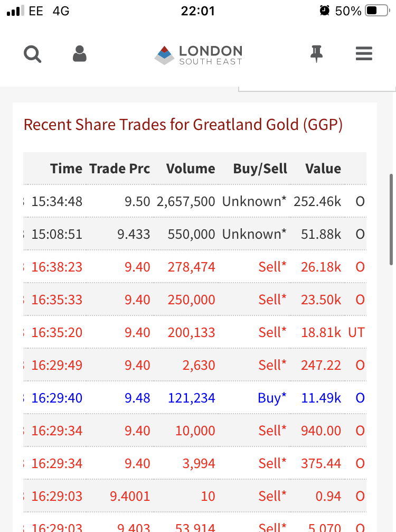
Task: Tap the alarm clock status icon
Action: pos(325,11)
